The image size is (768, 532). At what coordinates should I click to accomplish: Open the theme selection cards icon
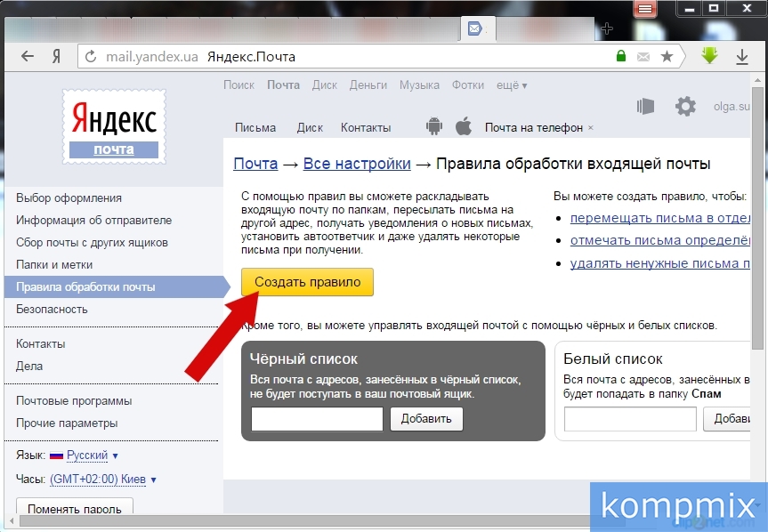pos(645,106)
